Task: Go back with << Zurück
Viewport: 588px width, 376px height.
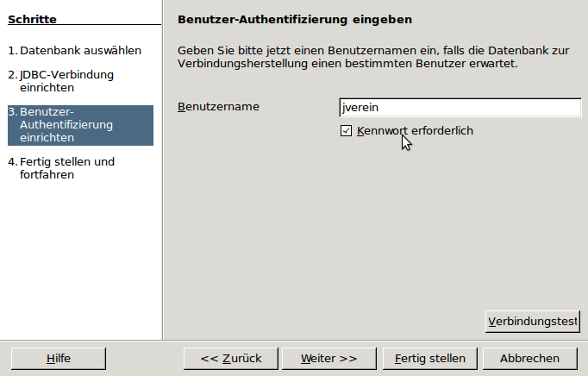Action: pos(230,358)
